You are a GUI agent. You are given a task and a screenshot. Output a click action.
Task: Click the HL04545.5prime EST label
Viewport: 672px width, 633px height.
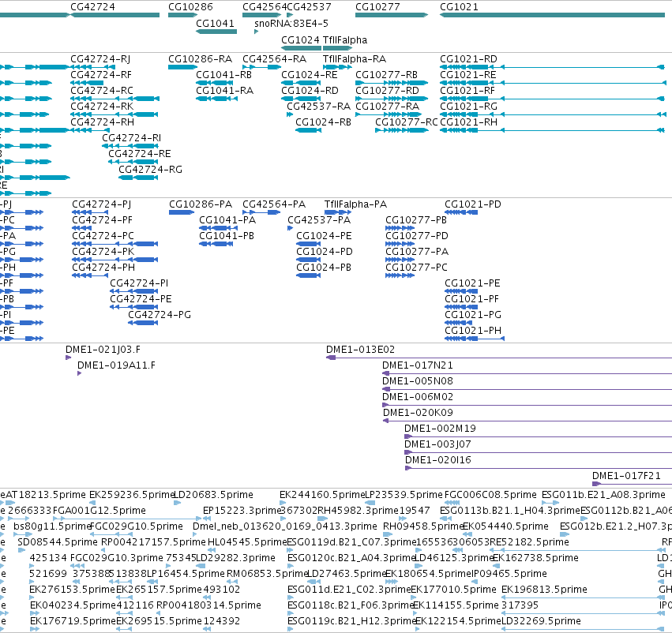pyautogui.click(x=247, y=541)
